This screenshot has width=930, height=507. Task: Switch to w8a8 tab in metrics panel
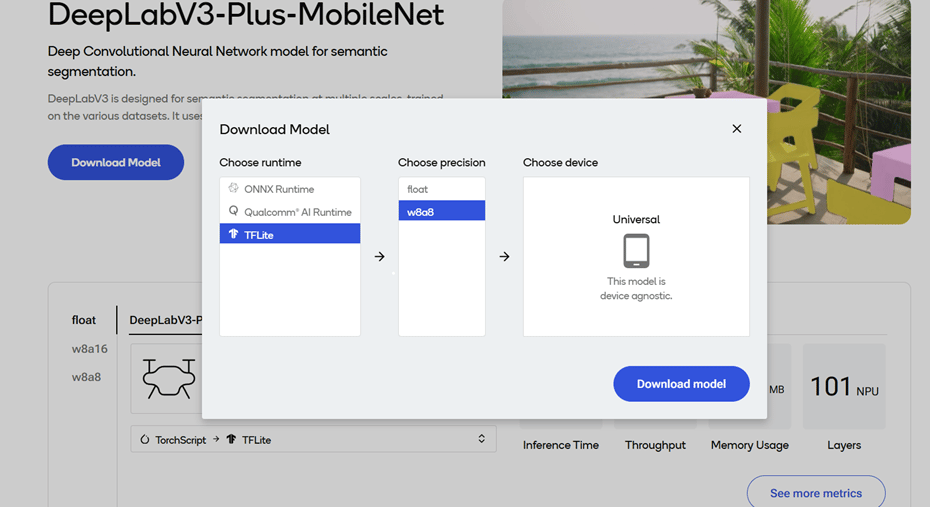click(87, 377)
